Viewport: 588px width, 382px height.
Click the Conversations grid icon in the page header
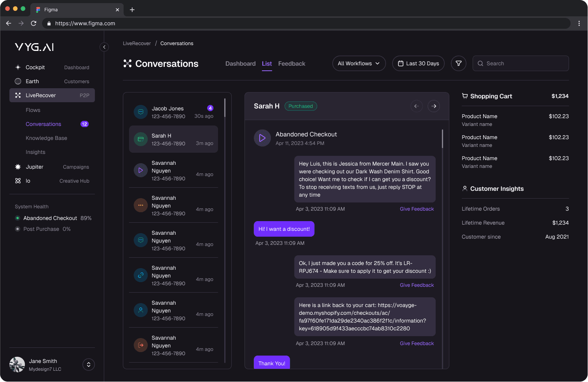[127, 63]
